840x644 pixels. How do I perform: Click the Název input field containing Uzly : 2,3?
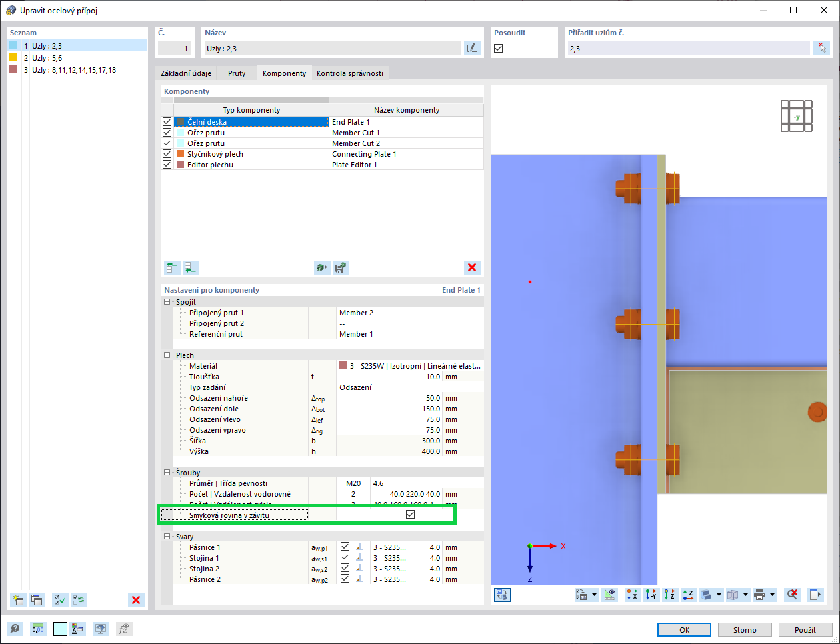click(332, 49)
